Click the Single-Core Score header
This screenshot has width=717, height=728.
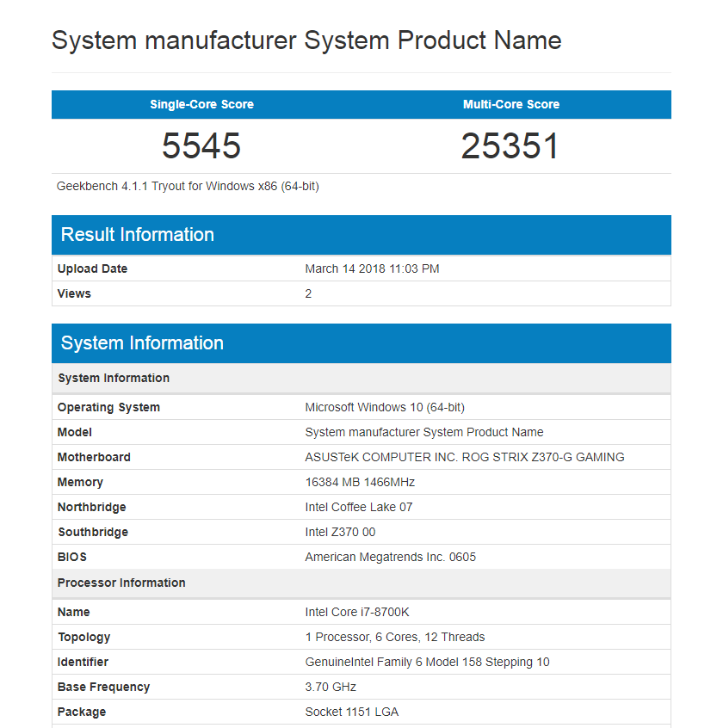pyautogui.click(x=201, y=104)
